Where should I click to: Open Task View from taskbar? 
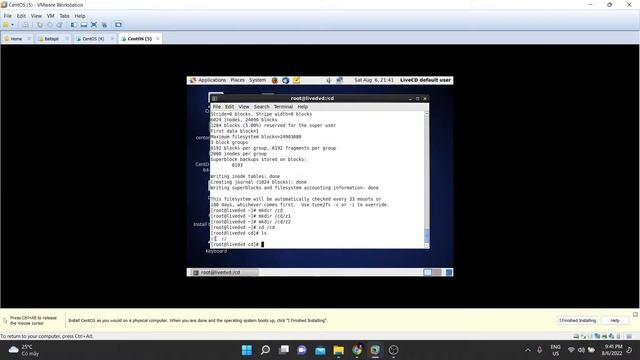[x=284, y=350]
